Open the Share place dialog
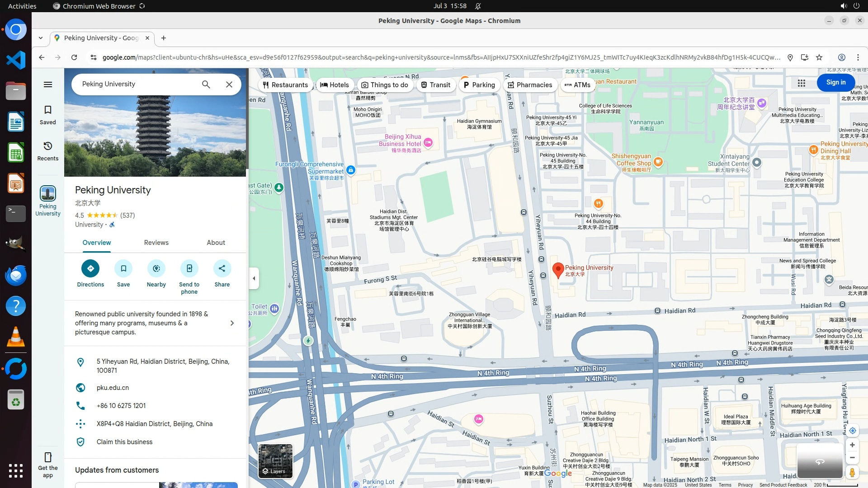Viewport: 868px width, 488px height. [222, 268]
